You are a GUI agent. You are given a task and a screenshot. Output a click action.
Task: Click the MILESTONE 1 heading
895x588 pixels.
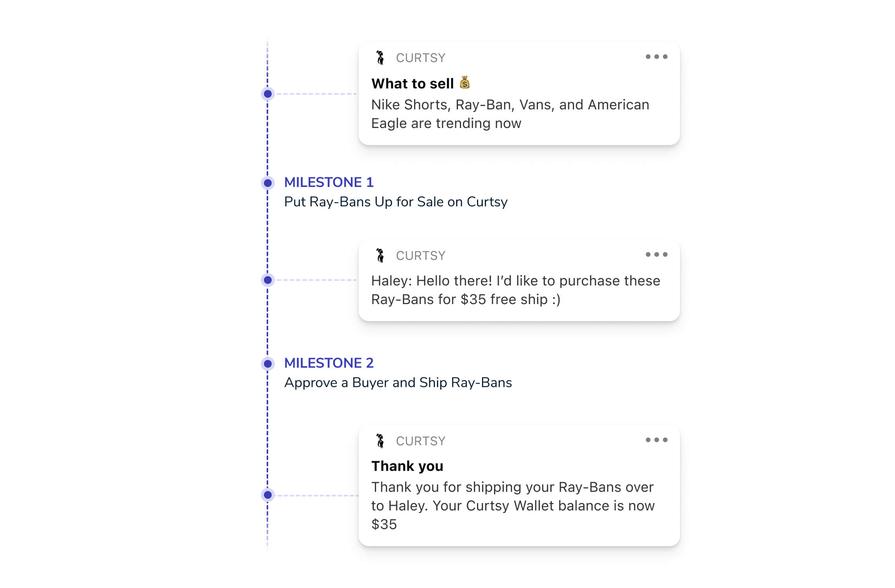(x=329, y=182)
